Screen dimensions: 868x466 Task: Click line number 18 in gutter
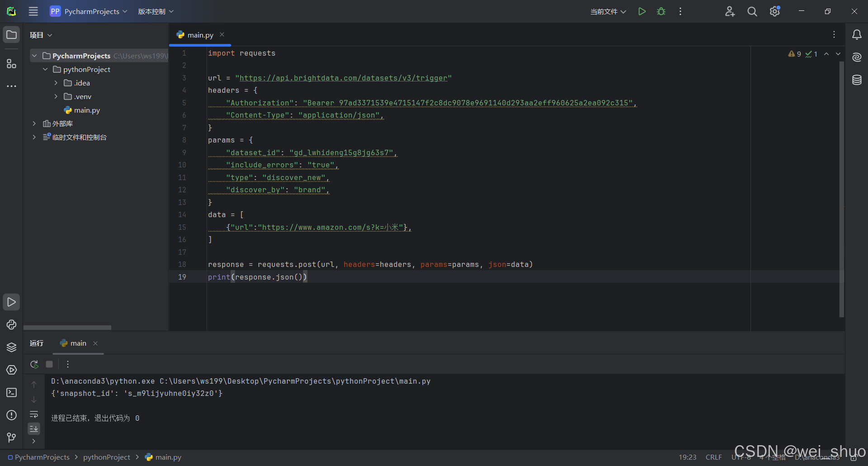pos(182,264)
